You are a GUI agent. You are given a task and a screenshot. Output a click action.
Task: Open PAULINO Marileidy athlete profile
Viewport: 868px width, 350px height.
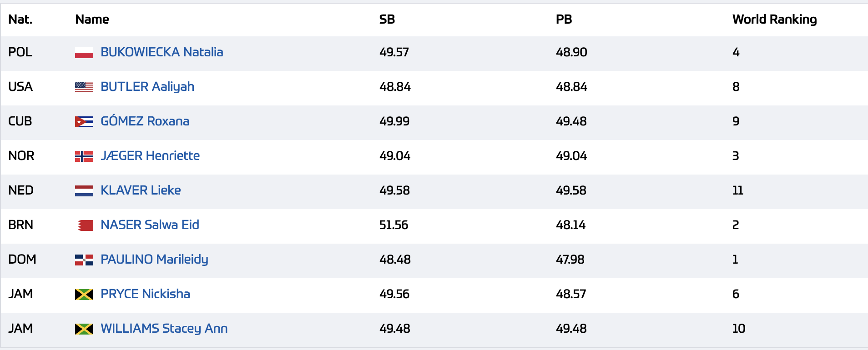(155, 260)
